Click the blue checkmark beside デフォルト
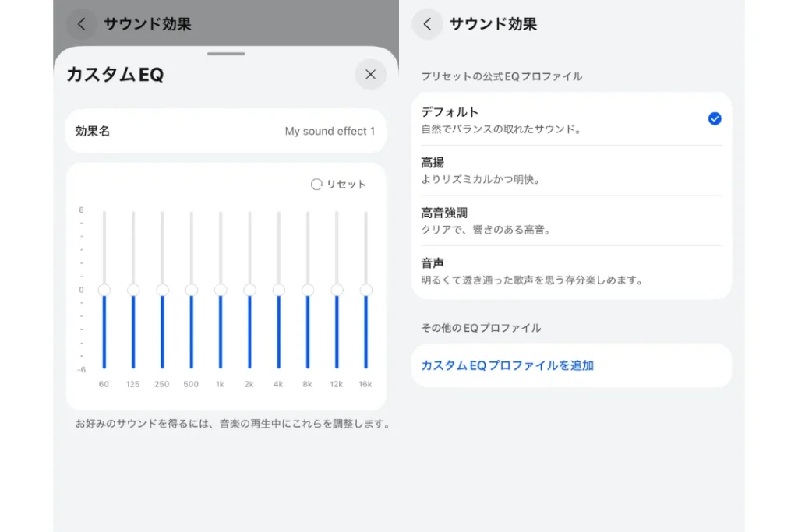This screenshot has height=532, width=798. [714, 118]
